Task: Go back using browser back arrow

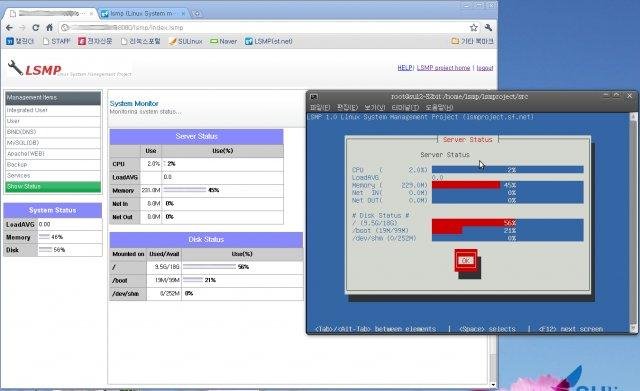Action: tap(9, 27)
